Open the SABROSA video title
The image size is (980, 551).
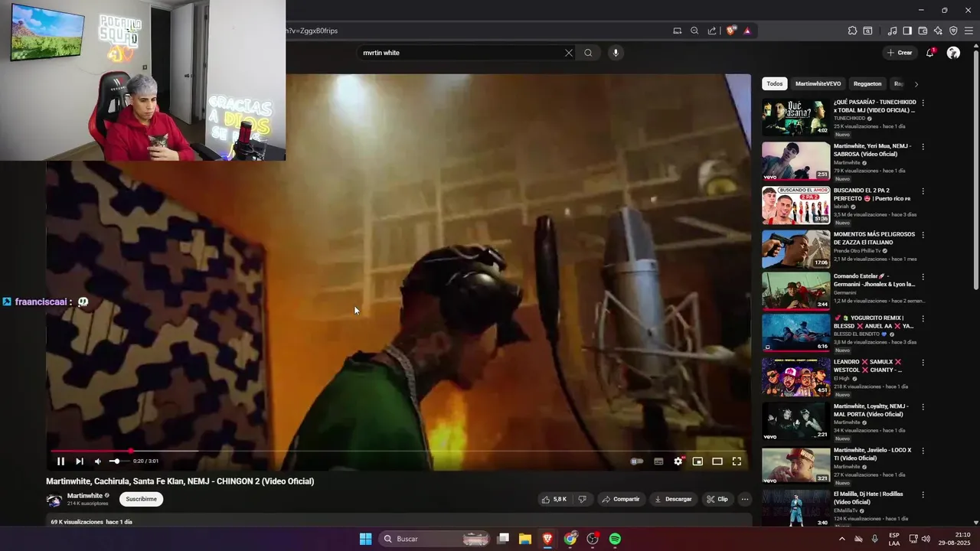872,150
